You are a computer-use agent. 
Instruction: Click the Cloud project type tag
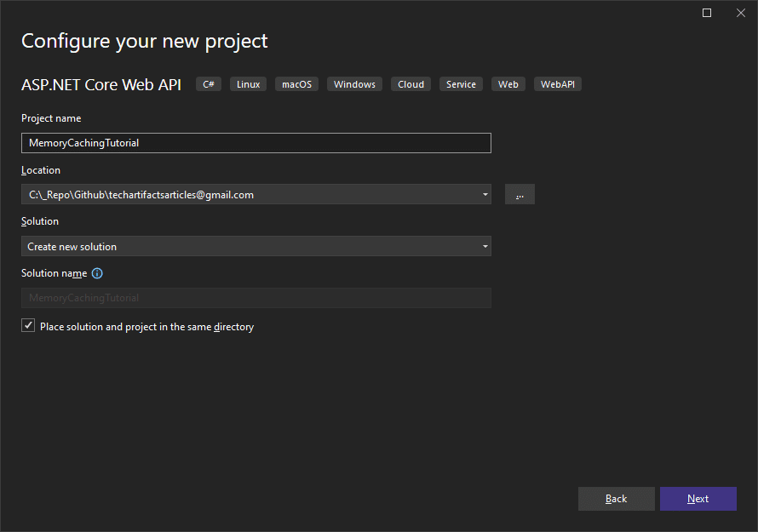pos(411,84)
